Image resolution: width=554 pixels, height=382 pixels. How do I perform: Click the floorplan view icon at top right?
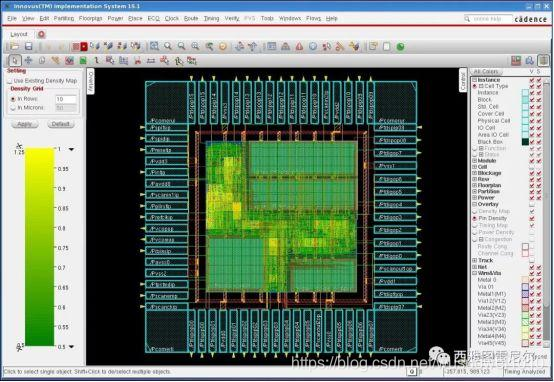click(x=516, y=60)
